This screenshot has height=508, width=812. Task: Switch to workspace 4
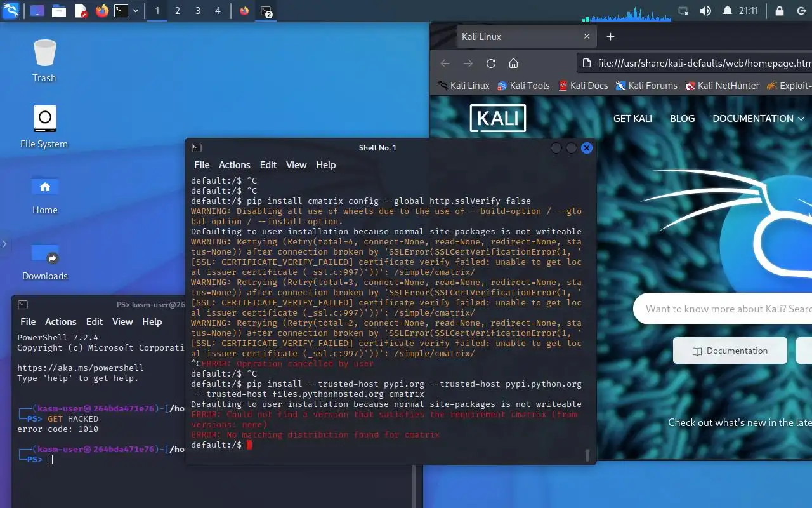click(x=218, y=11)
